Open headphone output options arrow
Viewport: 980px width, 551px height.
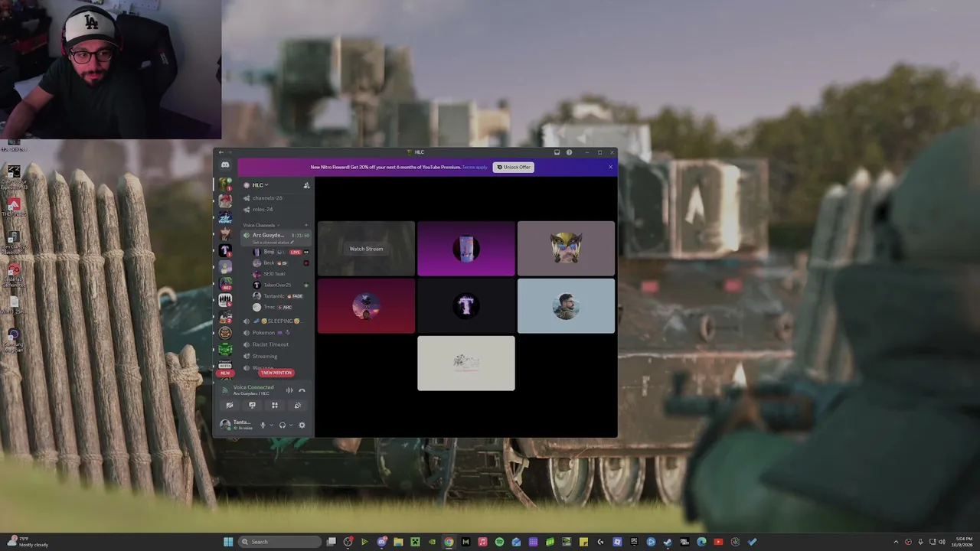(x=290, y=425)
